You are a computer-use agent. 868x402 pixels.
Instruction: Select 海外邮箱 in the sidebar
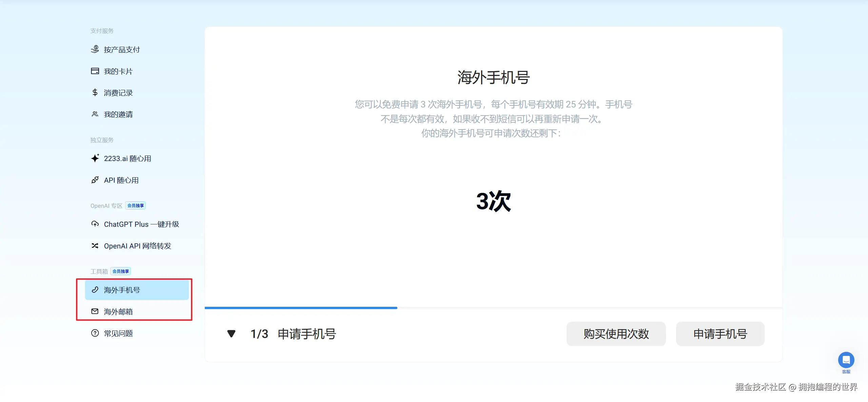pos(137,311)
